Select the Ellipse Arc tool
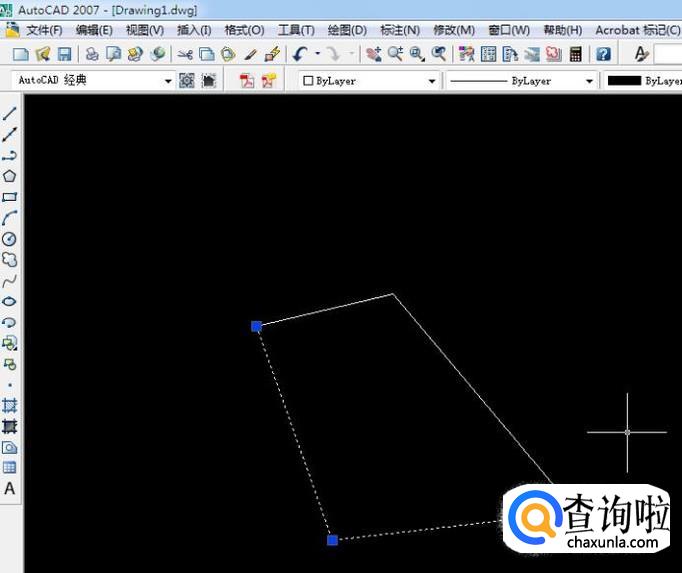This screenshot has height=573, width=682. 10,322
